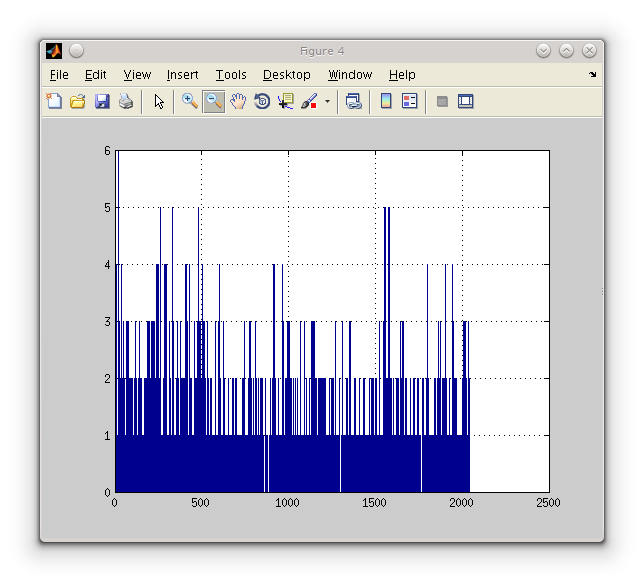Image resolution: width=644 pixels, height=582 pixels.
Task: Save the figure with floppy disk icon
Action: tap(101, 101)
